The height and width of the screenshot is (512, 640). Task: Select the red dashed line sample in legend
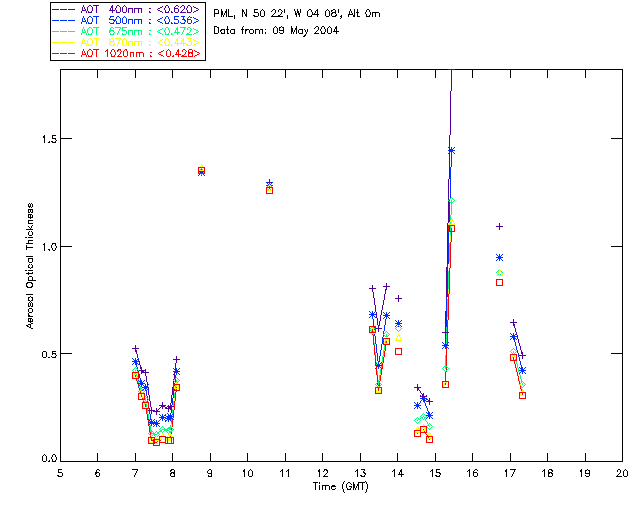click(x=63, y=53)
